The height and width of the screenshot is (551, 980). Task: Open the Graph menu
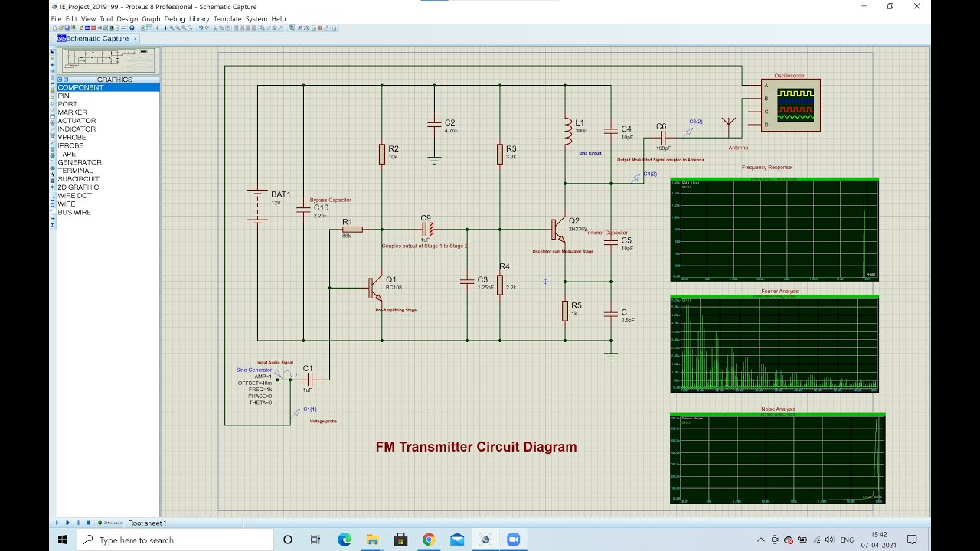click(151, 18)
